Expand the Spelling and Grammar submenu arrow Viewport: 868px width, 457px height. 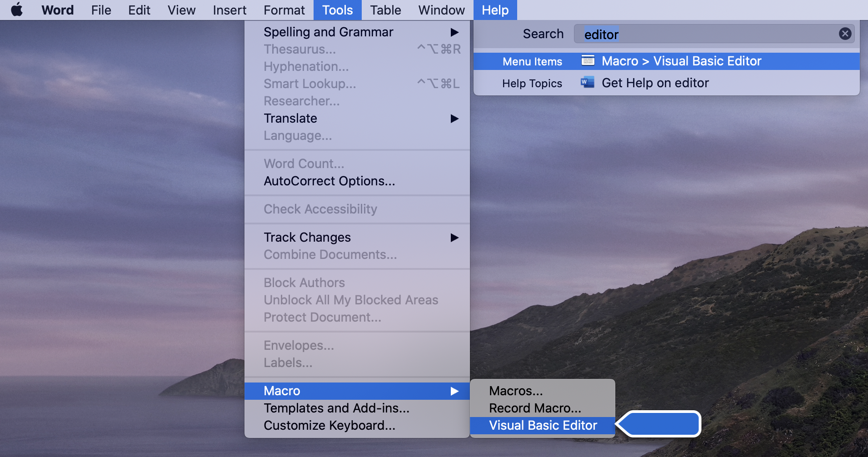(x=454, y=32)
